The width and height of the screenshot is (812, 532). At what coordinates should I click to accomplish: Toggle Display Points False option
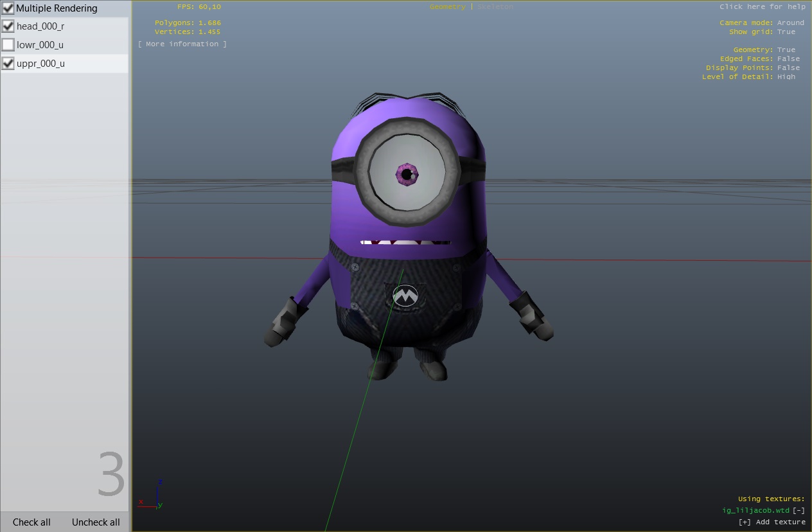(x=789, y=67)
